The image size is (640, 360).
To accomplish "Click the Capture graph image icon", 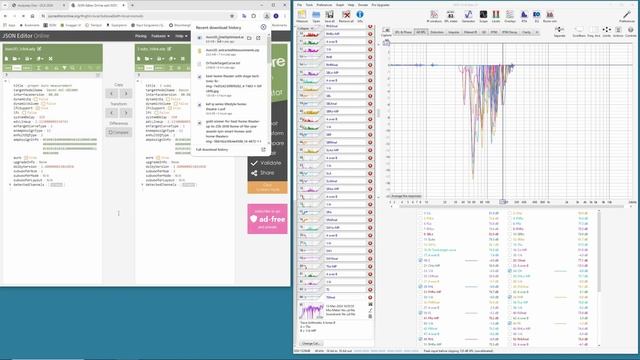I will [386, 31].
